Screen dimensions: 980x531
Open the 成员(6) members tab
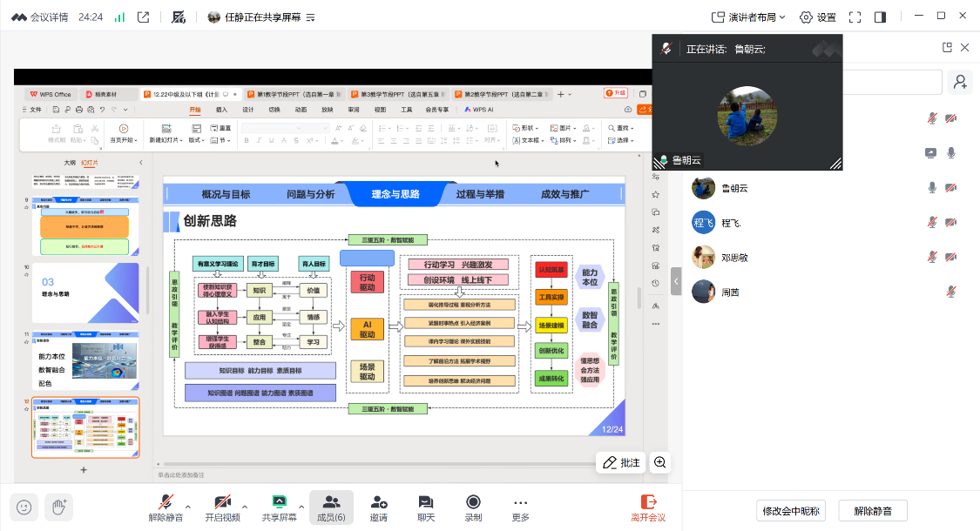click(x=331, y=507)
